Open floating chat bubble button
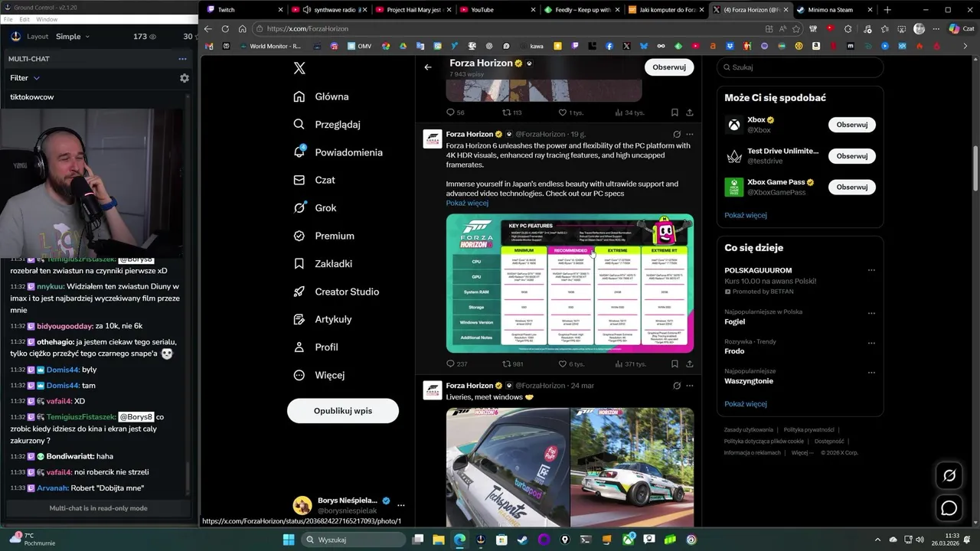Screen dimensions: 980x551 tap(949, 507)
